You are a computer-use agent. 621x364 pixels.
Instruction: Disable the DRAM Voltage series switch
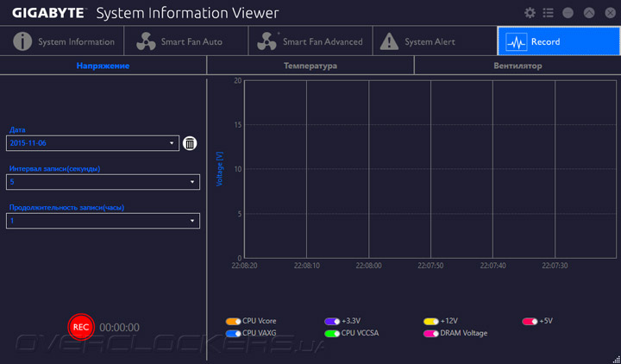[x=431, y=333]
